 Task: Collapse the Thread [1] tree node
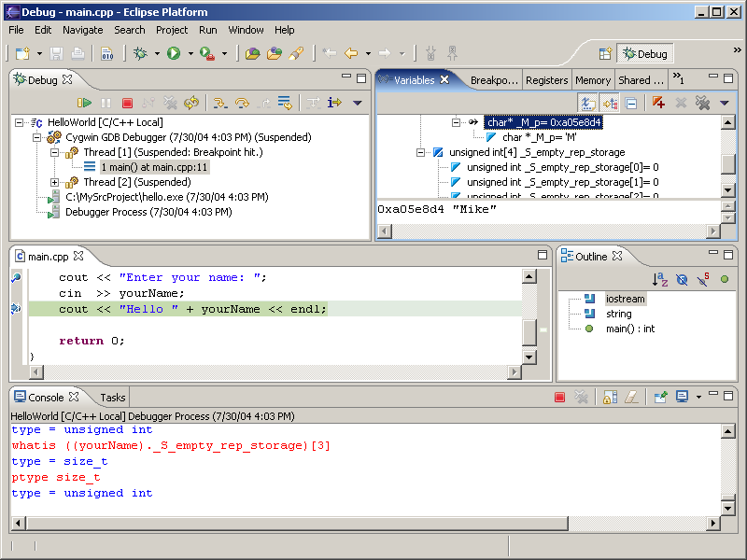55,152
